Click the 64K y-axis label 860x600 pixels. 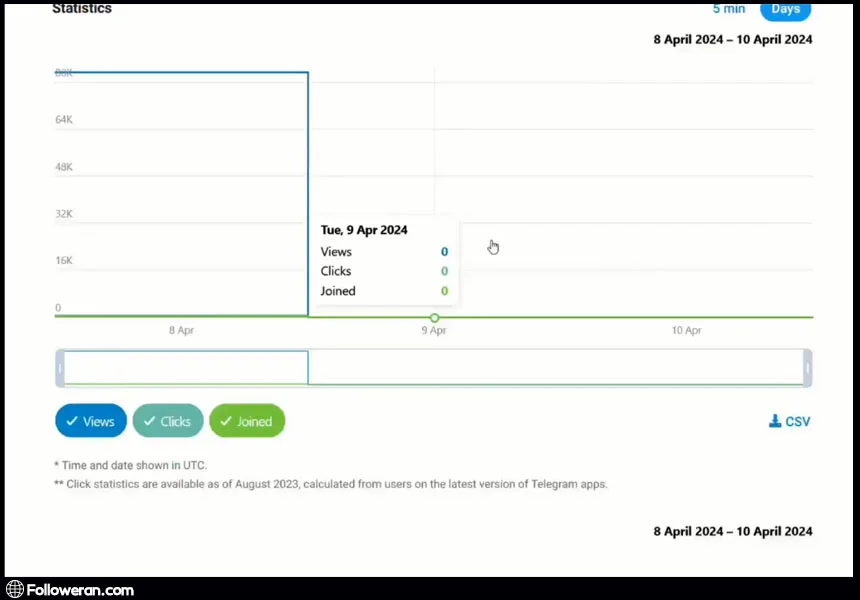pyautogui.click(x=64, y=120)
